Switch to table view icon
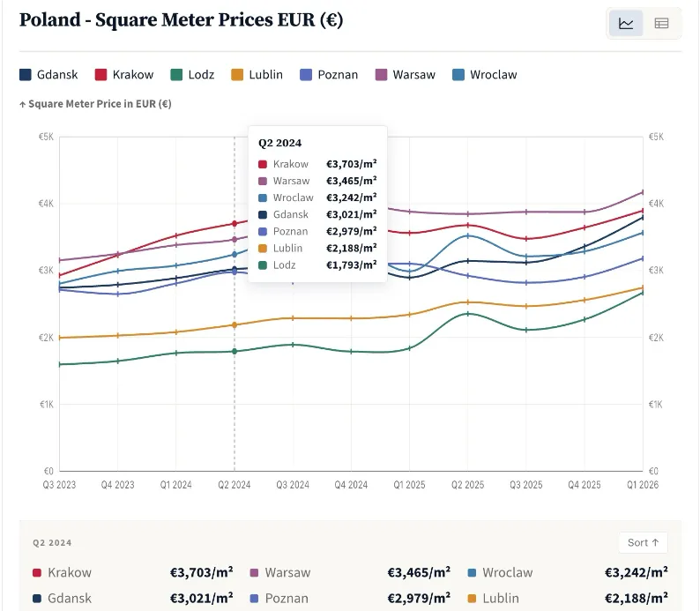 (661, 23)
